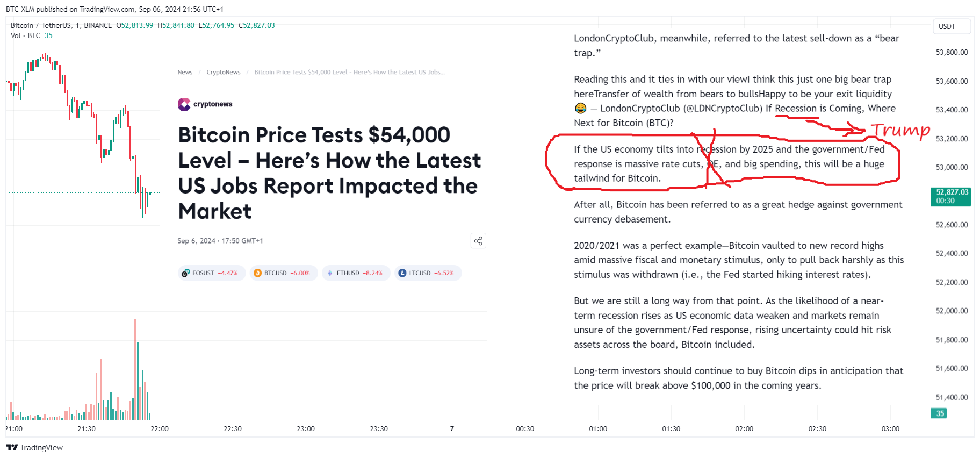
Task: Click the share icon below headline
Action: tap(478, 241)
